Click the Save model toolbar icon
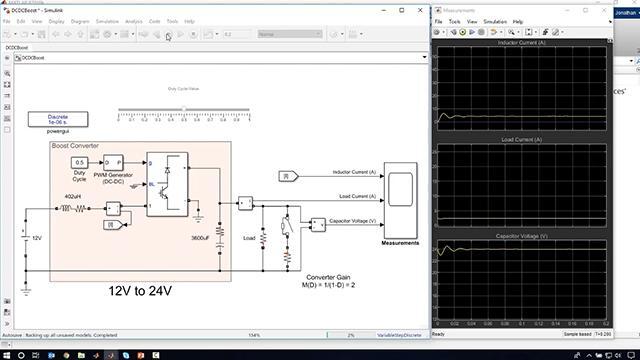 (41, 35)
